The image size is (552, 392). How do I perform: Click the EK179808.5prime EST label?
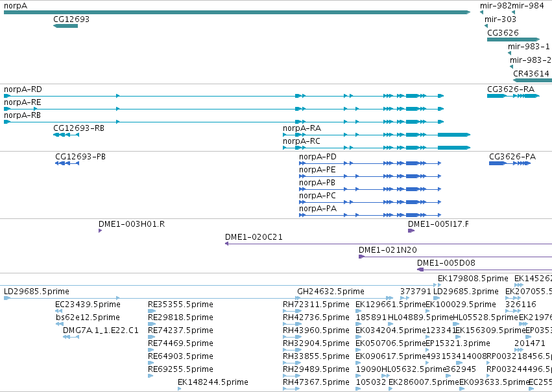click(x=473, y=279)
